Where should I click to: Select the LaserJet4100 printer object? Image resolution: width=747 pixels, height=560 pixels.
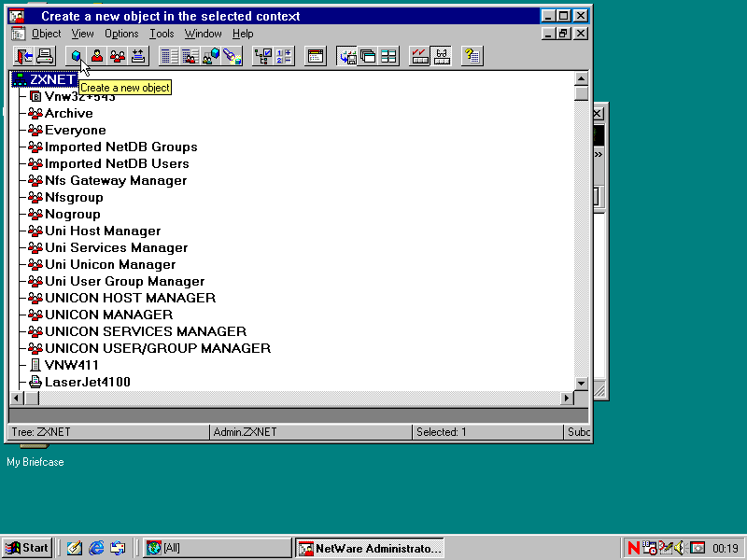tap(79, 382)
